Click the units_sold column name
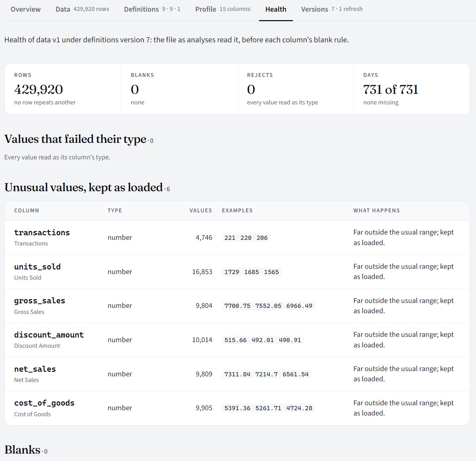The height and width of the screenshot is (461, 476). [x=37, y=267]
